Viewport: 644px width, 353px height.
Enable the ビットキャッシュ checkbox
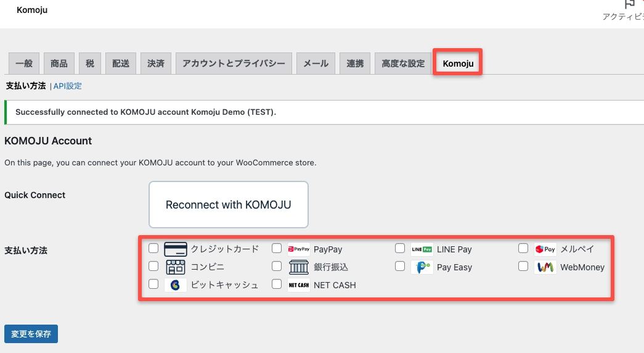(153, 284)
